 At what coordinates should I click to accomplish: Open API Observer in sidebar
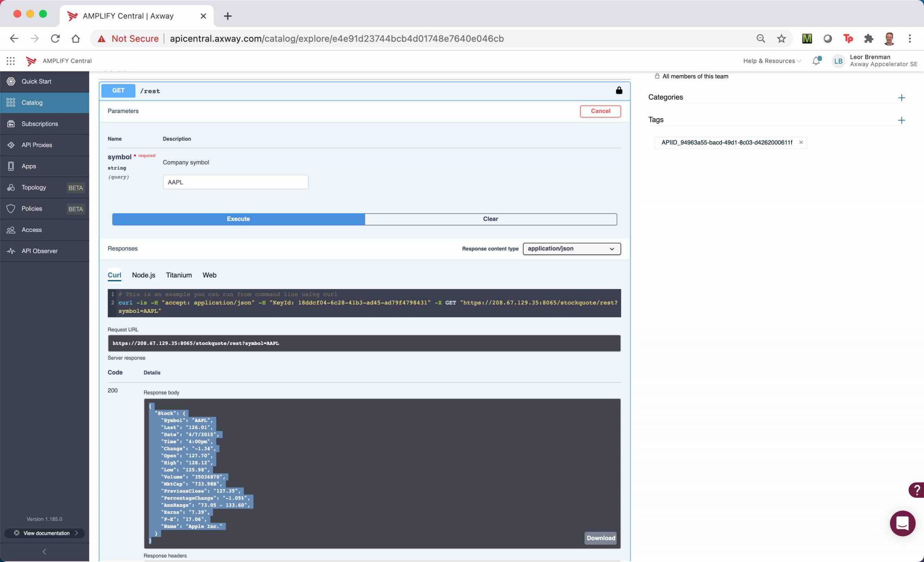click(45, 251)
